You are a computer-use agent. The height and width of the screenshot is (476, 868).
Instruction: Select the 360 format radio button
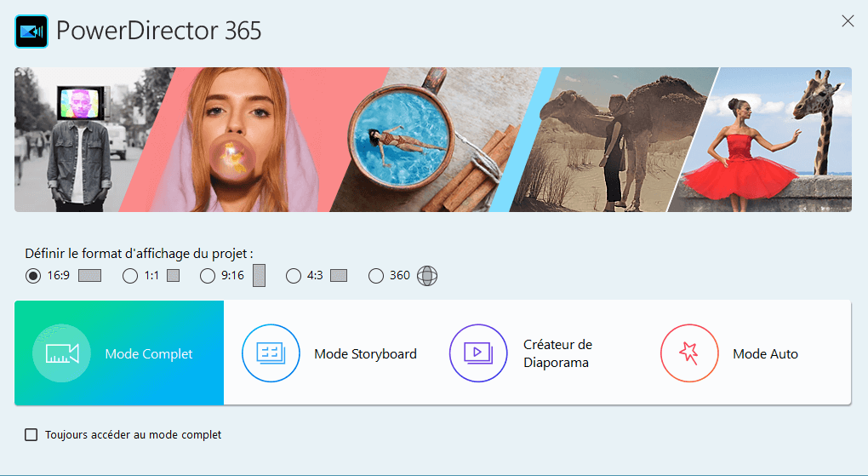point(376,275)
